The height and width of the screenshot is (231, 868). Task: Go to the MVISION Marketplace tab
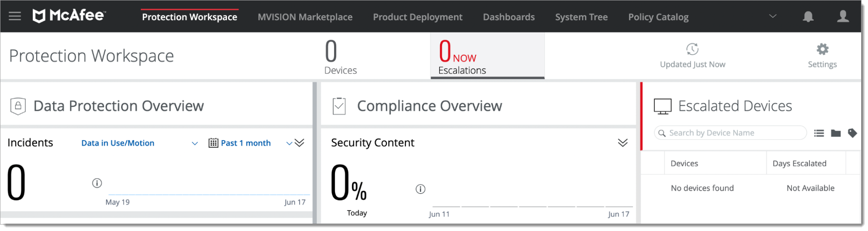[x=305, y=17]
